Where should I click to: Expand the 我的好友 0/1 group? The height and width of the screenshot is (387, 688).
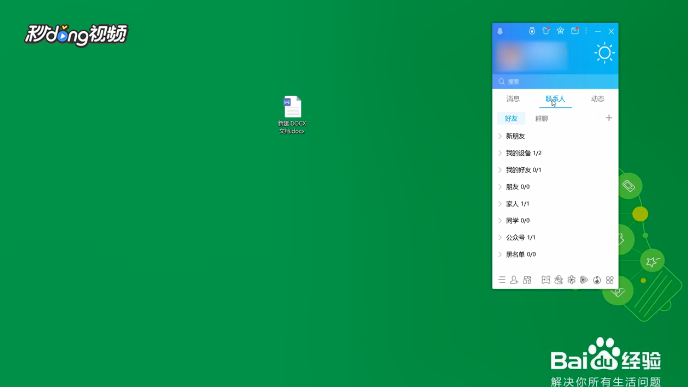point(555,170)
